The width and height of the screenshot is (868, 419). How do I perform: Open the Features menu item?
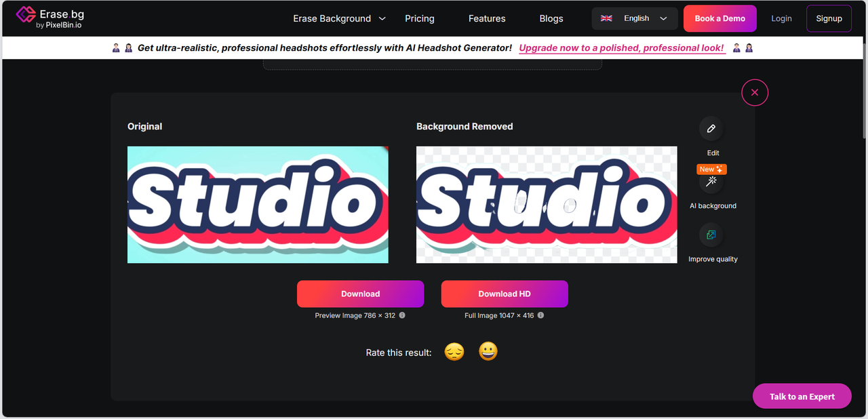click(487, 18)
